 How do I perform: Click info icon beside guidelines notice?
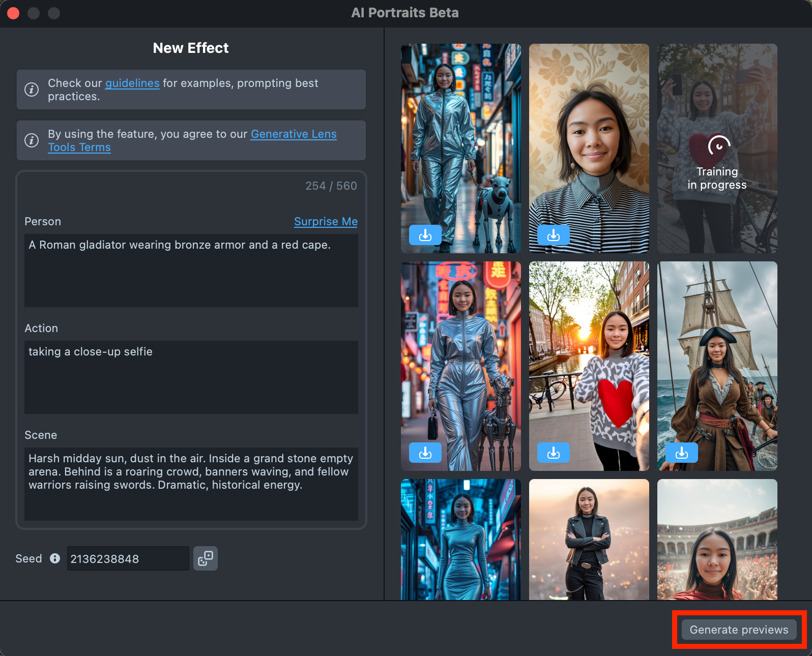pos(32,90)
